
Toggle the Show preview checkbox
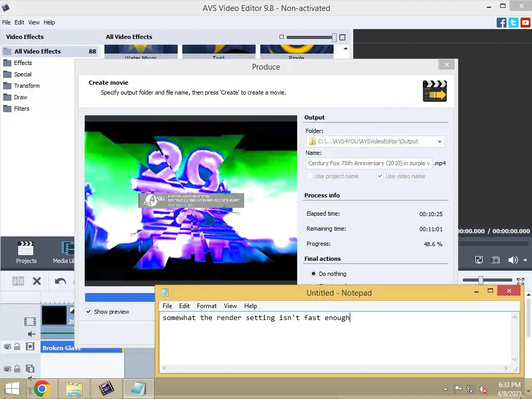88,312
